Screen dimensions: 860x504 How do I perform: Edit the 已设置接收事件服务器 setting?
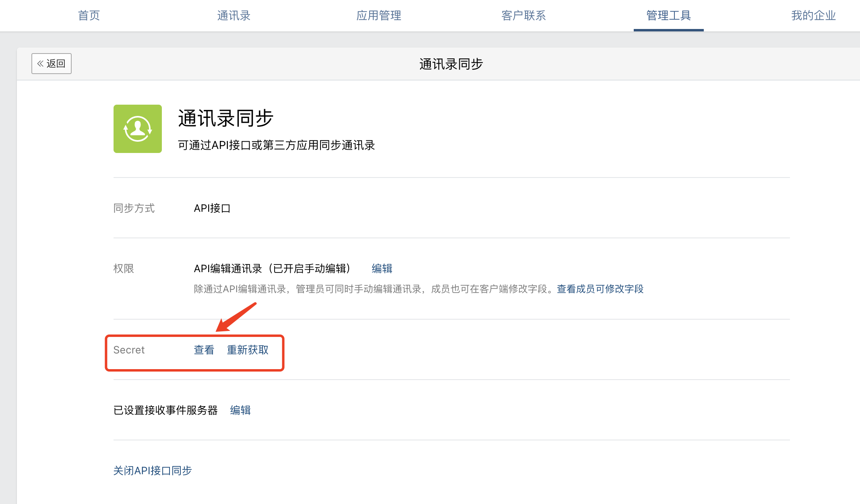tap(240, 410)
